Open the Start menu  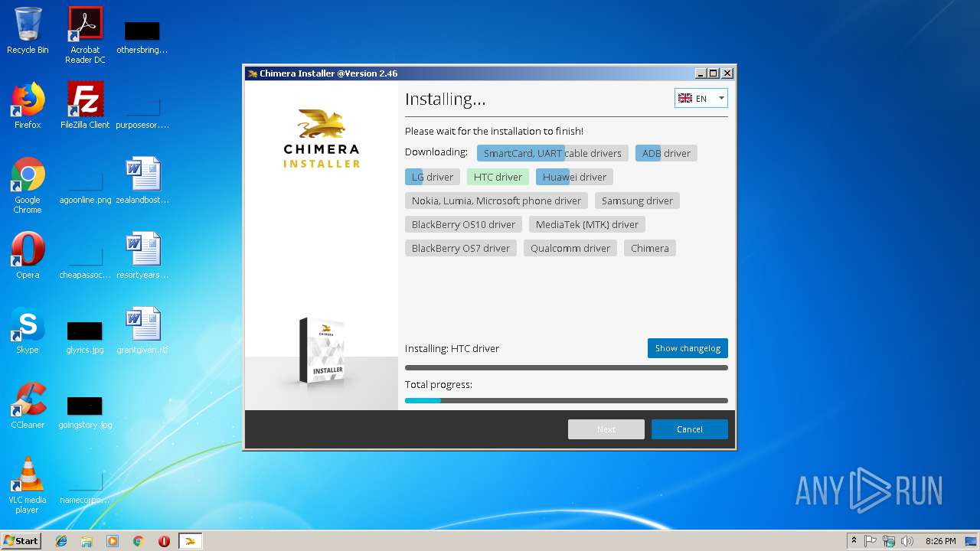click(21, 540)
